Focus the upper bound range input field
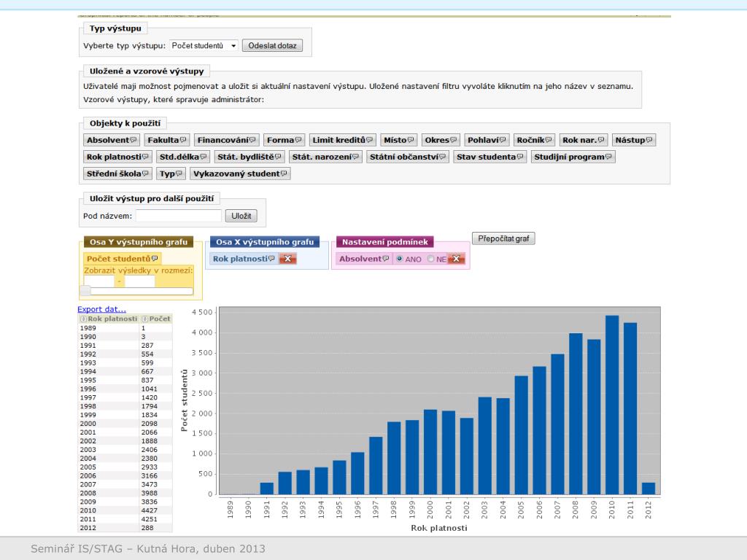Image resolution: width=747 pixels, height=560 pixels. coord(139,281)
